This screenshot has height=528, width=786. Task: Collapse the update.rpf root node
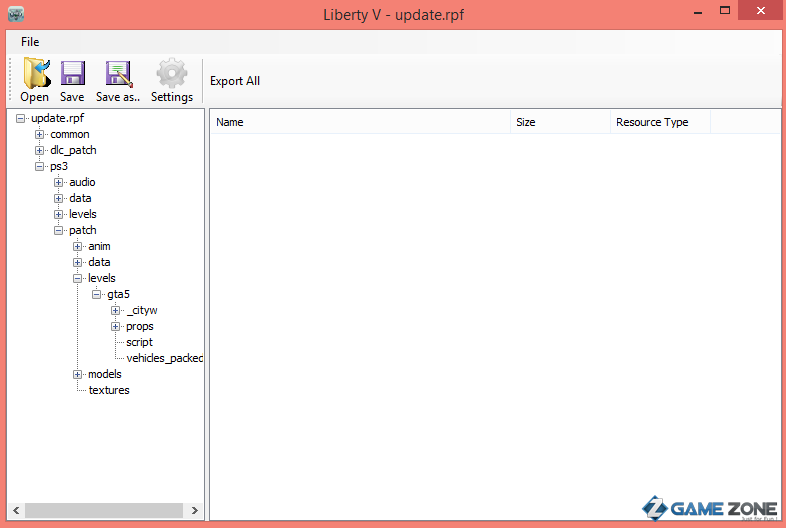tap(21, 118)
